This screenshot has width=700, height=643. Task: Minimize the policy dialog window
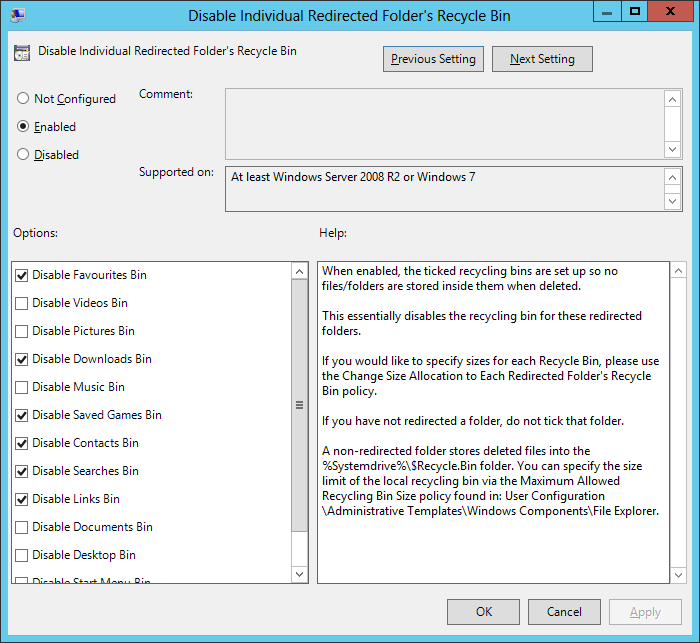click(607, 12)
